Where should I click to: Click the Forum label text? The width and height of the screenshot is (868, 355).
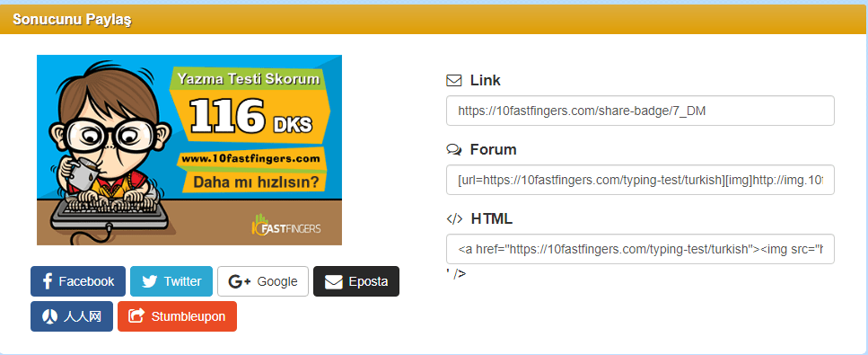point(493,150)
